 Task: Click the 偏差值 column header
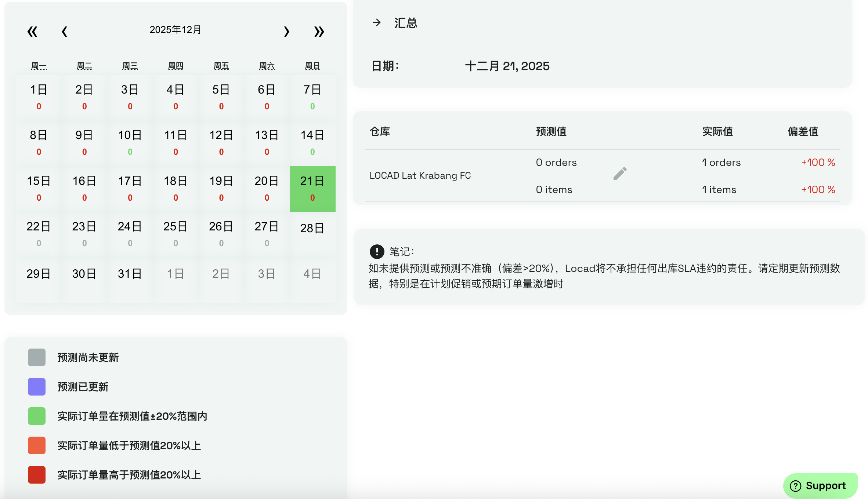coord(803,131)
